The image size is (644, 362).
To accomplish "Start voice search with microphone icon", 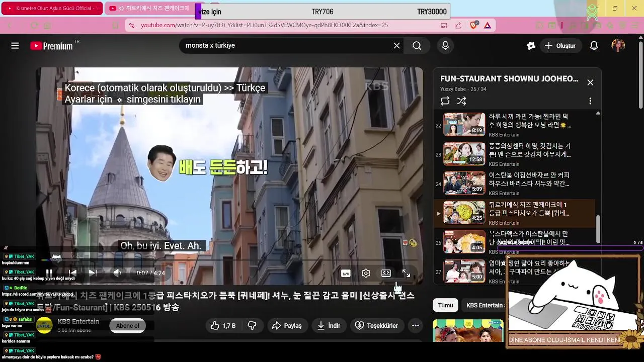I will [445, 46].
